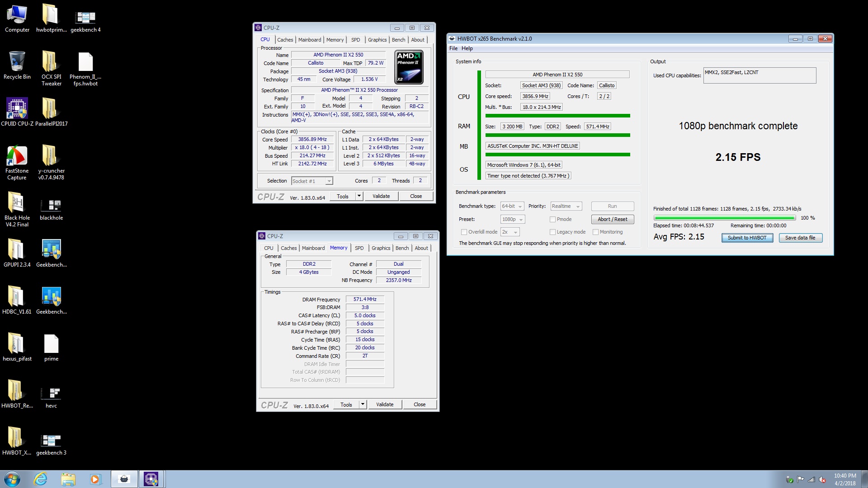Viewport: 868px width, 488px height.
Task: Launch geekbench 3 desktop shortcut
Action: click(x=51, y=445)
